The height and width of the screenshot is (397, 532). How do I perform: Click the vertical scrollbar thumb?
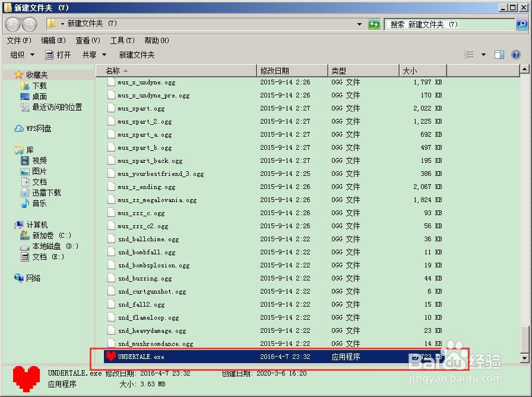[524, 339]
